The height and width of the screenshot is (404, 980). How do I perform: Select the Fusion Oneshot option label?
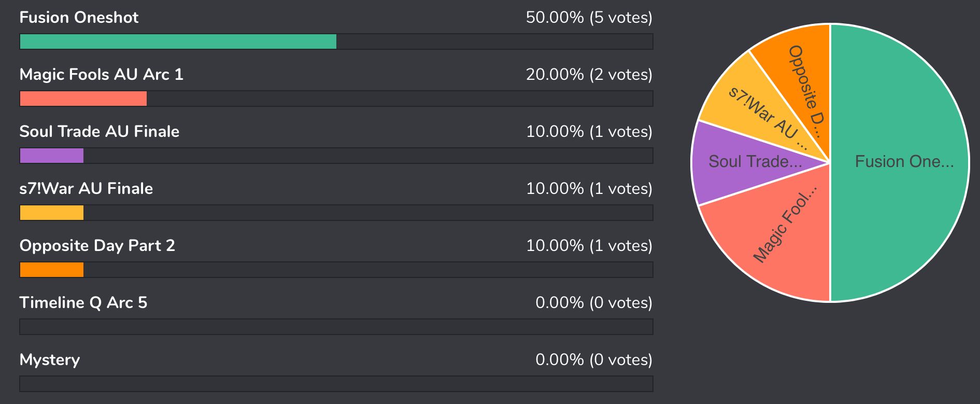pyautogui.click(x=79, y=18)
